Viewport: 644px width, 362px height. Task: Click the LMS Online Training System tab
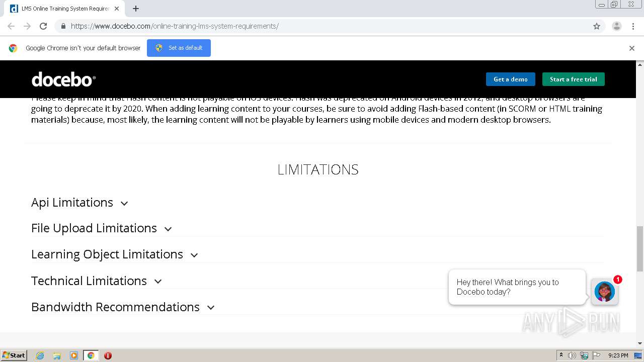63,9
